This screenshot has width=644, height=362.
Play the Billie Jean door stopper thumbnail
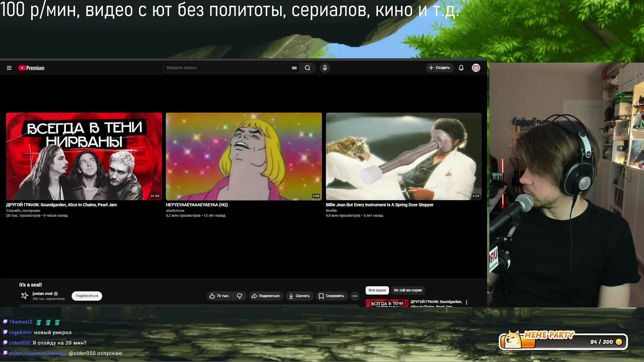tap(404, 156)
